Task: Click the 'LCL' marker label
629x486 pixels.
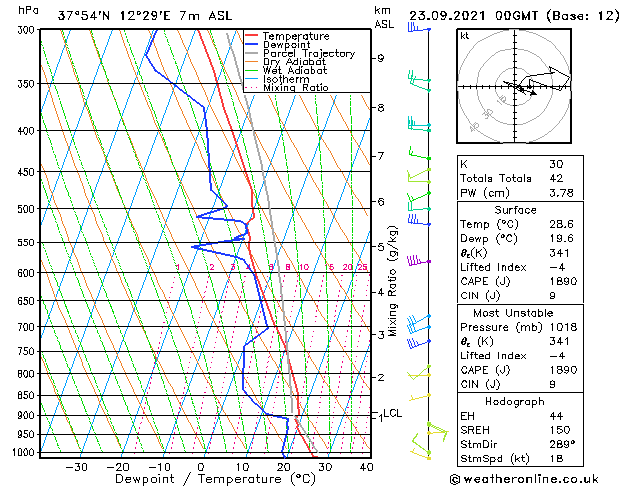Action: (393, 413)
